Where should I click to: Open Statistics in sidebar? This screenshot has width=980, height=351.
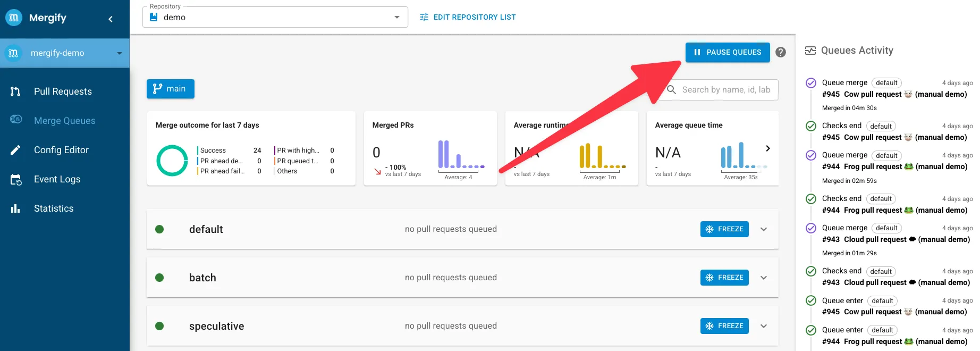click(x=54, y=208)
